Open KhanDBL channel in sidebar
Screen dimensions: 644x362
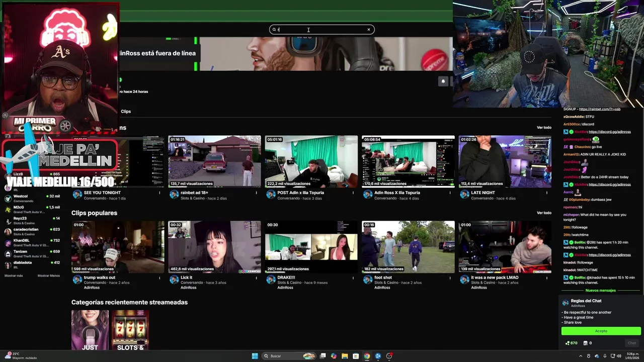33,243
